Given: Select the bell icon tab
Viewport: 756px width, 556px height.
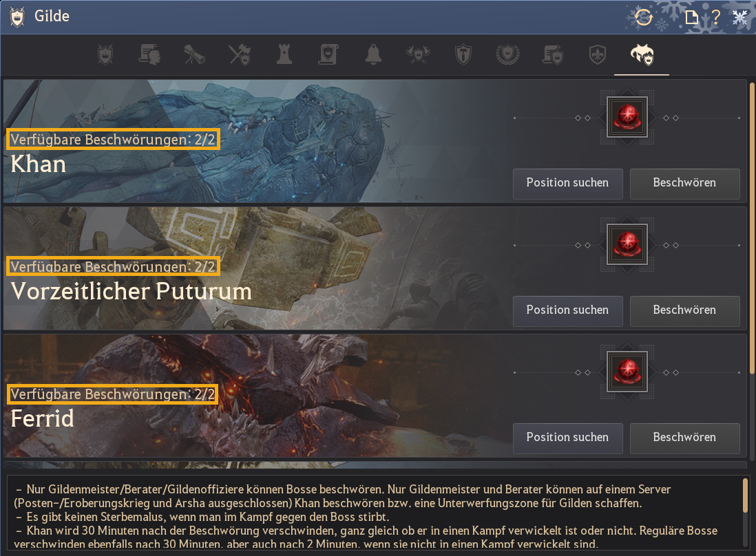Looking at the screenshot, I should (373, 54).
